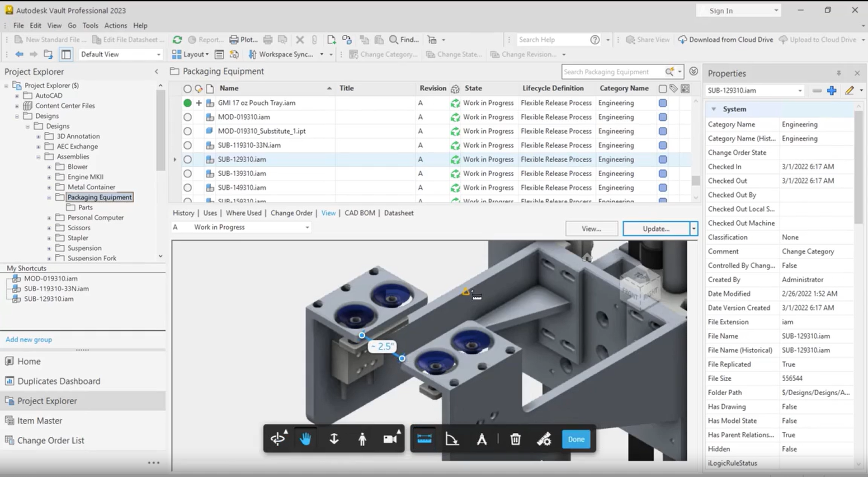Viewport: 868px width, 477px height.
Task: Select the orbit tool in the viewer toolbar
Action: coord(278,439)
